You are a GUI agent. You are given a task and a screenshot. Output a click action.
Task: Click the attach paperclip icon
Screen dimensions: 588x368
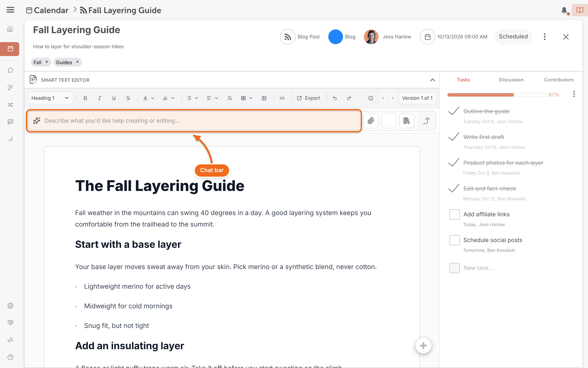tap(371, 121)
